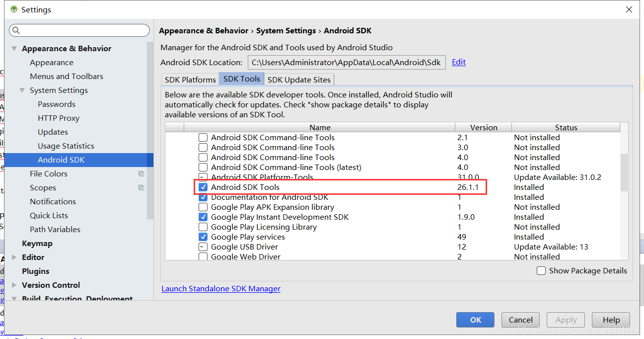Image resolution: width=644 pixels, height=339 pixels.
Task: Click the 'Update Available: 31.0.2' status
Action: 558,177
